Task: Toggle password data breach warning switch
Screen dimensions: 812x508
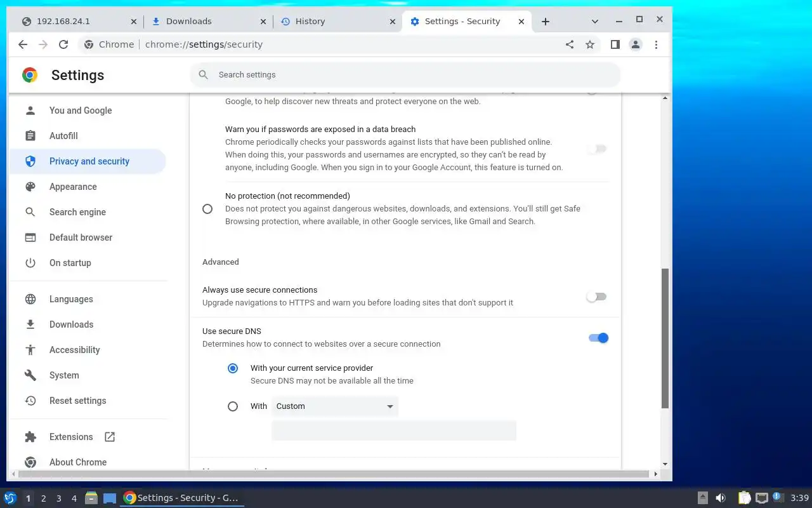Action: click(x=597, y=149)
